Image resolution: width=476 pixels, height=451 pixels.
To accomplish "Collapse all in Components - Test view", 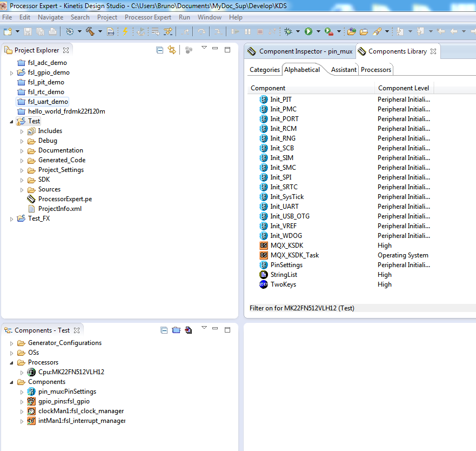I will coord(164,330).
